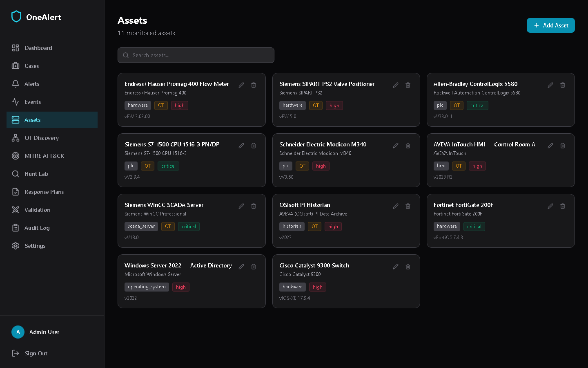Click the Schneider Electric Modicon M340 title
The height and width of the screenshot is (368, 588).
click(323, 144)
